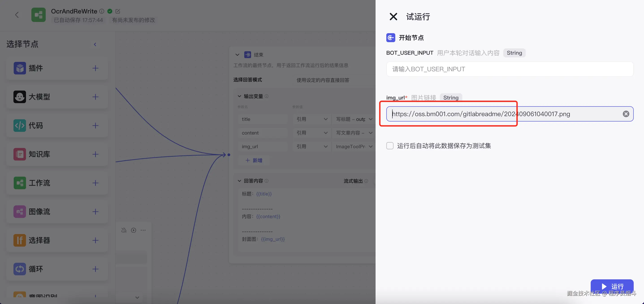Select the large model (大模型) node icon

(20, 97)
